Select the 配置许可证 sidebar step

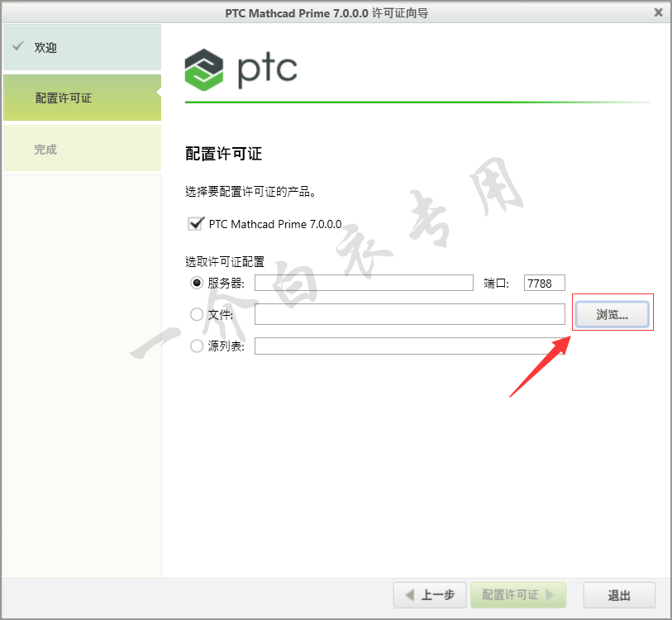83,98
